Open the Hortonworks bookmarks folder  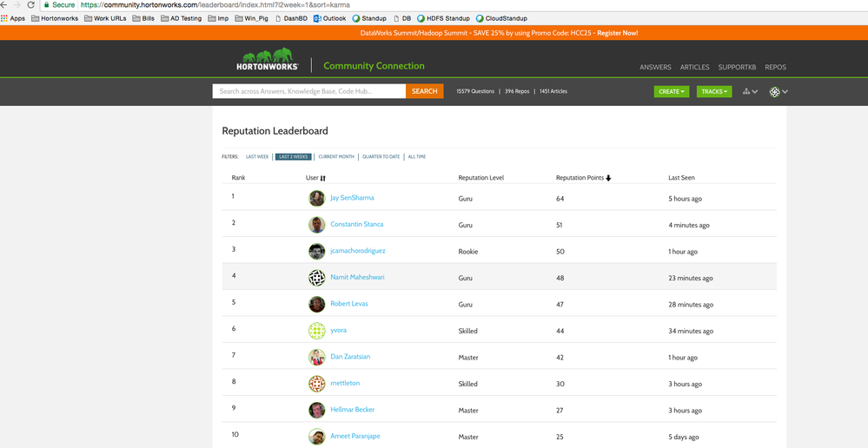pos(56,18)
